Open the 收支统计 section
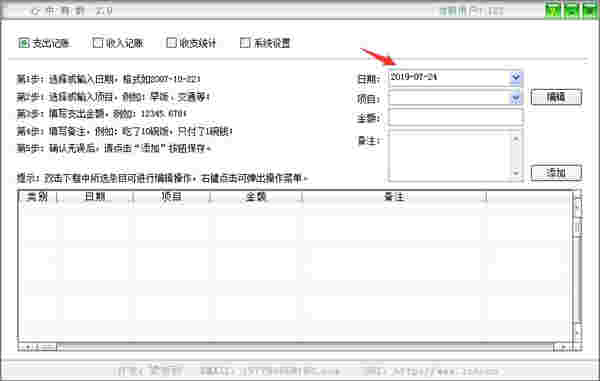Viewport: 600px width, 381px height. tap(191, 43)
